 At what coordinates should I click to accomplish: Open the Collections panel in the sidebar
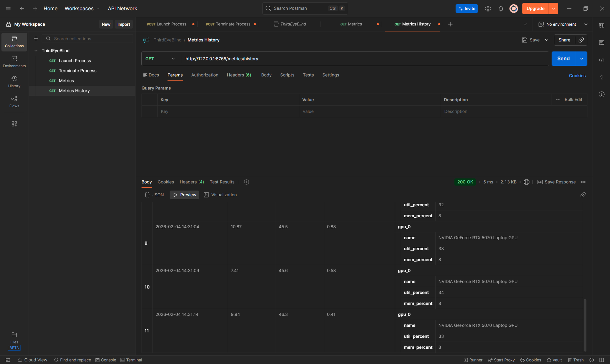pos(14,42)
